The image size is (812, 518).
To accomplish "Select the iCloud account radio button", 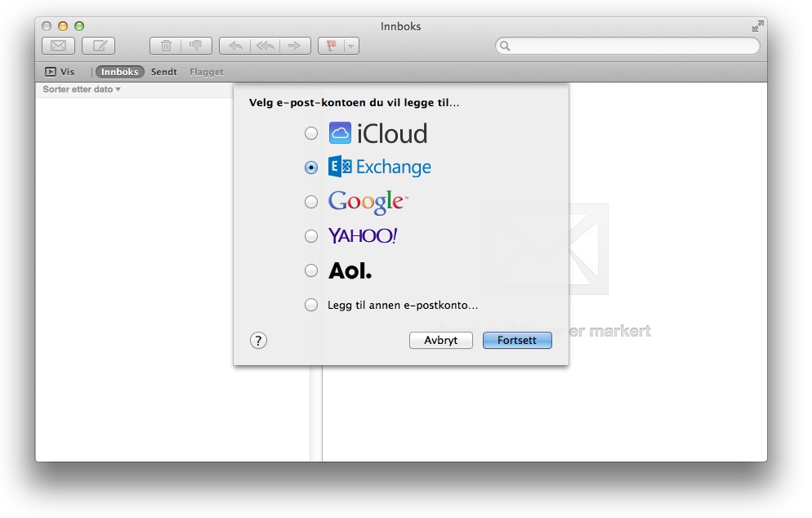I will point(311,133).
